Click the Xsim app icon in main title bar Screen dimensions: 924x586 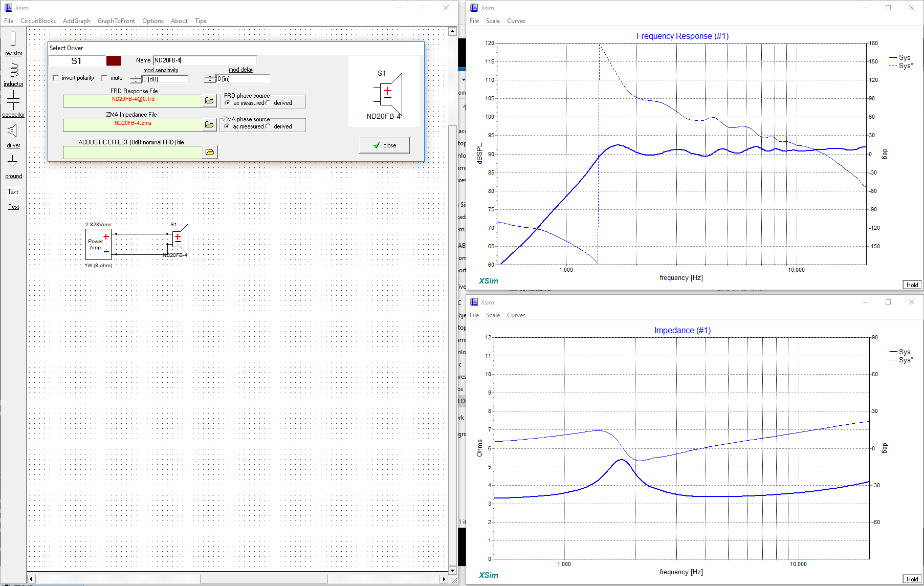[x=8, y=8]
